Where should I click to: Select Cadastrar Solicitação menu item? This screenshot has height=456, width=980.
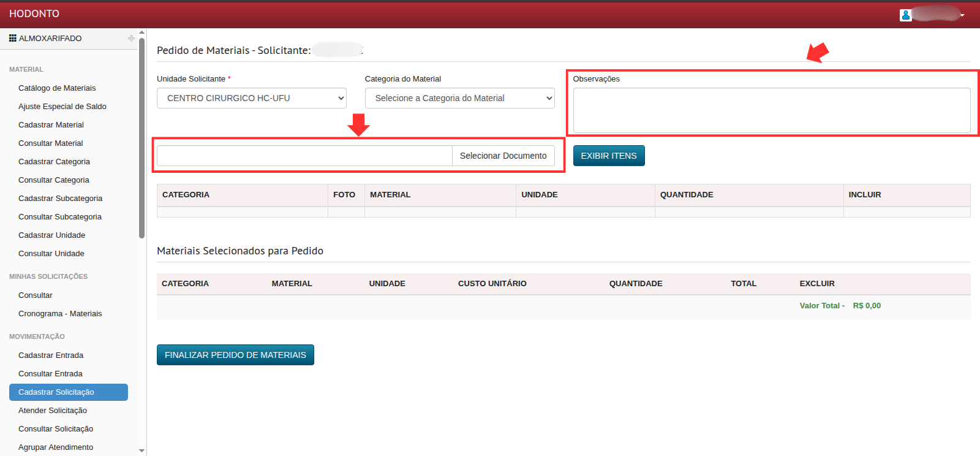point(56,392)
